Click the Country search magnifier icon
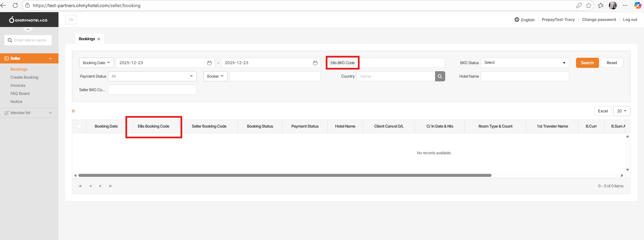The height and width of the screenshot is (240, 644). pos(440,76)
